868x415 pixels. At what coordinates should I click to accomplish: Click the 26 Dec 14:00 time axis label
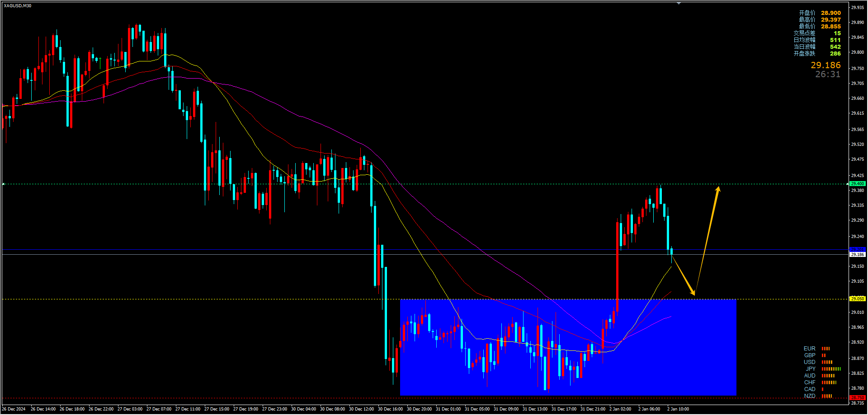[43, 409]
